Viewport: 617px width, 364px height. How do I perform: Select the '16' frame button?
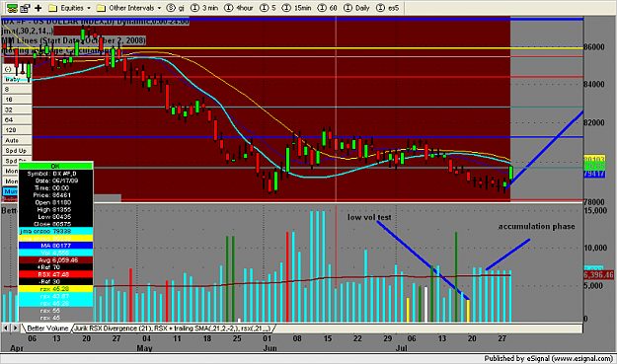(17, 100)
